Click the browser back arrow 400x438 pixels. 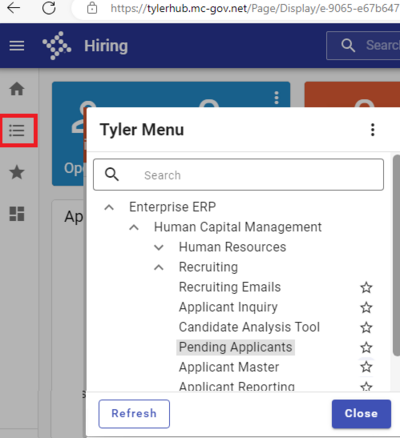(14, 8)
